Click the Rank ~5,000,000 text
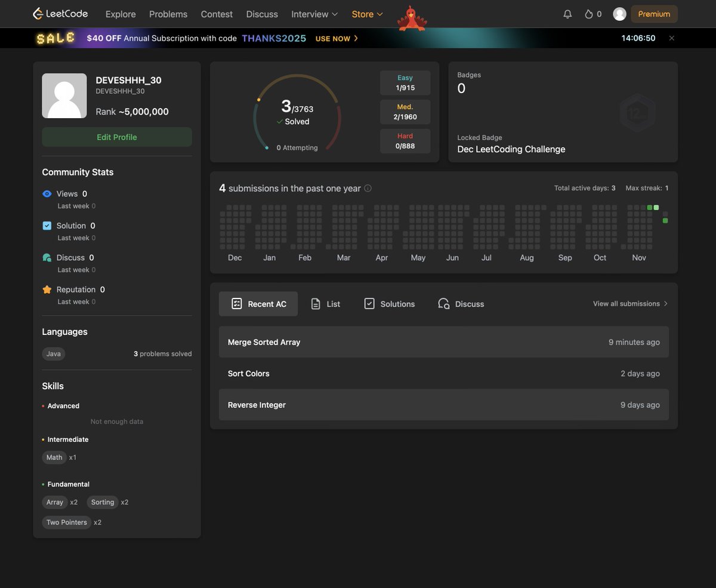Screen dimensions: 716x588 coord(132,112)
